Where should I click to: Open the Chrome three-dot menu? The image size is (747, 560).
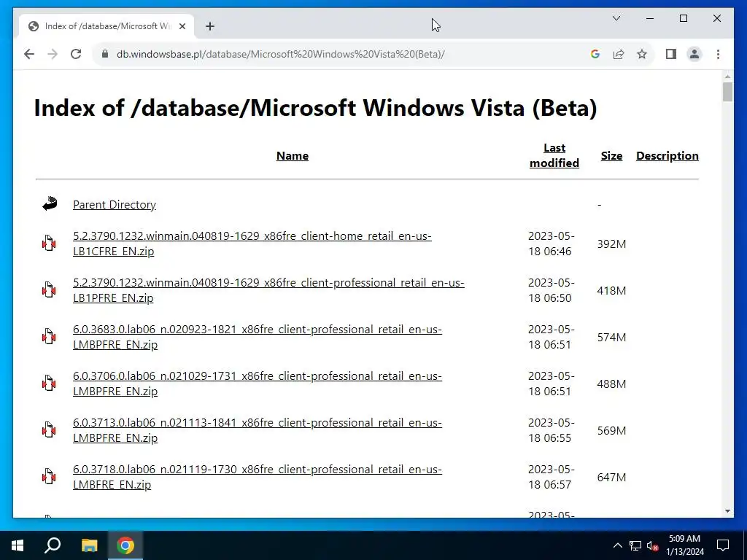718,54
